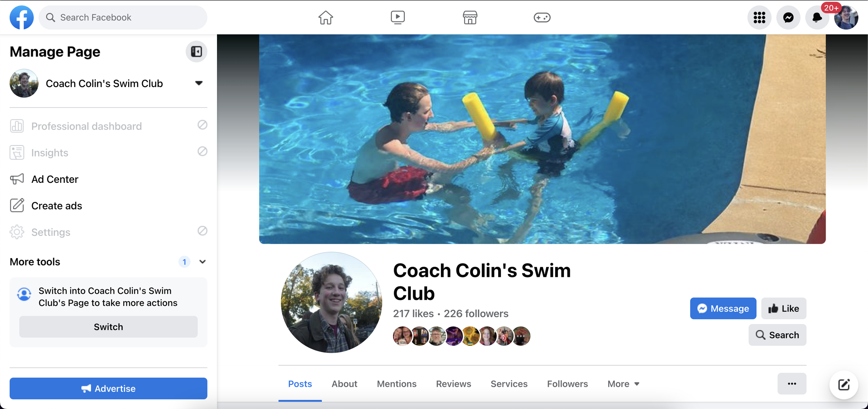Open Messenger chats icon

(x=788, y=17)
